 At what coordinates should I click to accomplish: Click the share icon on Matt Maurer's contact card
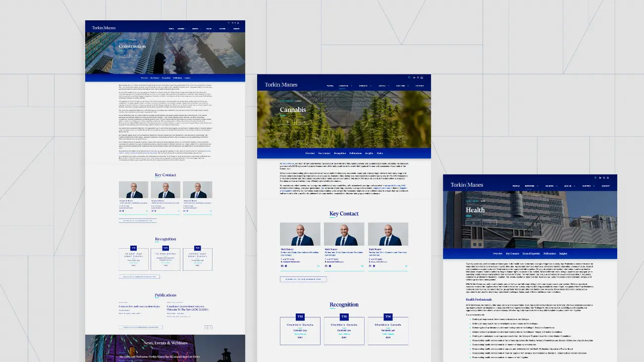318,266
